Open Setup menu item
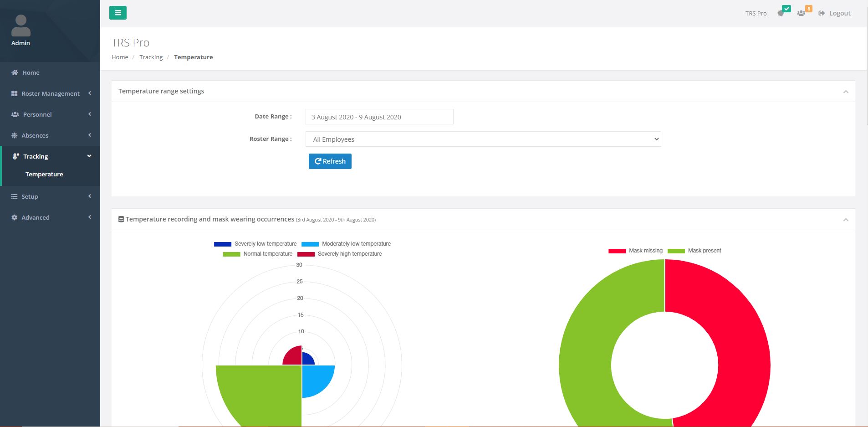868x427 pixels. [x=50, y=196]
